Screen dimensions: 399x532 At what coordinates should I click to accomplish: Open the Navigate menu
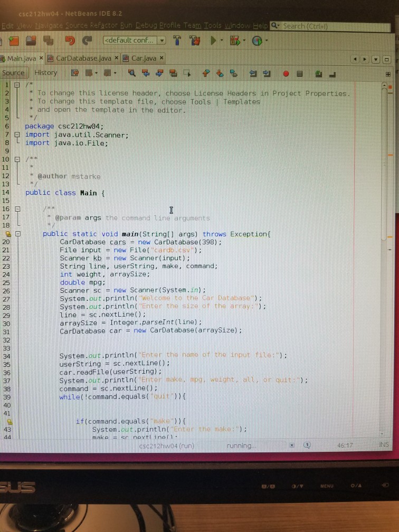coord(50,25)
